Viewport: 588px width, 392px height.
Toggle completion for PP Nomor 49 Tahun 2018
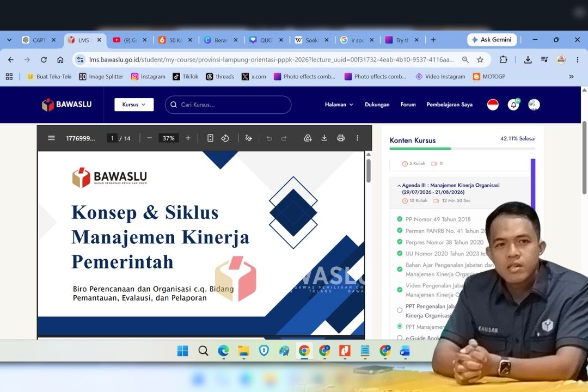(x=400, y=219)
